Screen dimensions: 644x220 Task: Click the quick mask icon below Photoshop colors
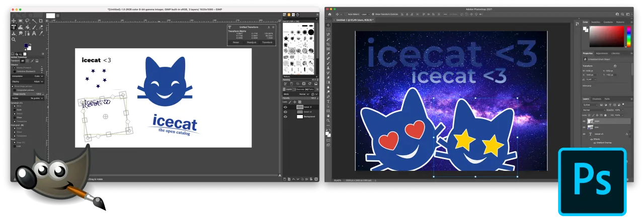pyautogui.click(x=328, y=140)
